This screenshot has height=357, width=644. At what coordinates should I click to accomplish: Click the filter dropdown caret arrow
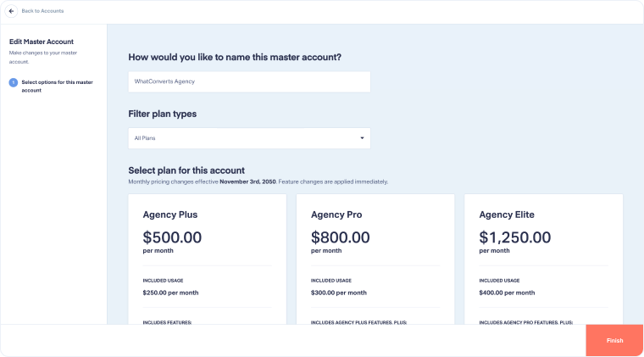click(362, 137)
